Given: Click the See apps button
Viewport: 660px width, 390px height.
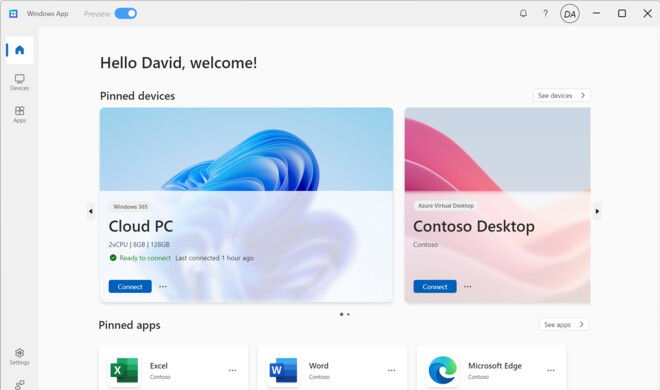Looking at the screenshot, I should tap(564, 324).
